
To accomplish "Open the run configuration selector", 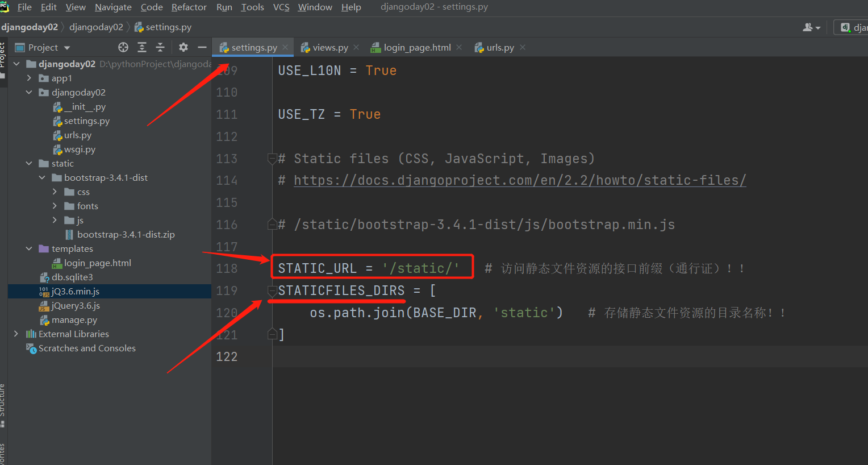I will [x=851, y=27].
